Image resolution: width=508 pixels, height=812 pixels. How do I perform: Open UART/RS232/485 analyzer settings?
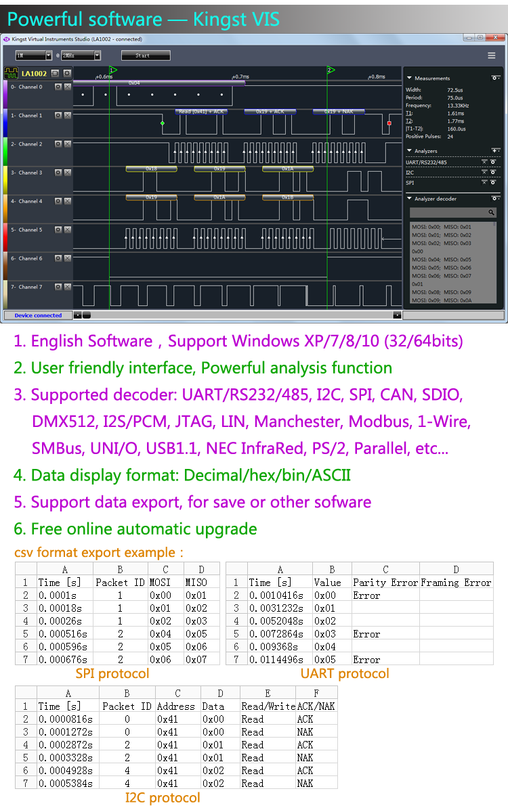(x=493, y=162)
